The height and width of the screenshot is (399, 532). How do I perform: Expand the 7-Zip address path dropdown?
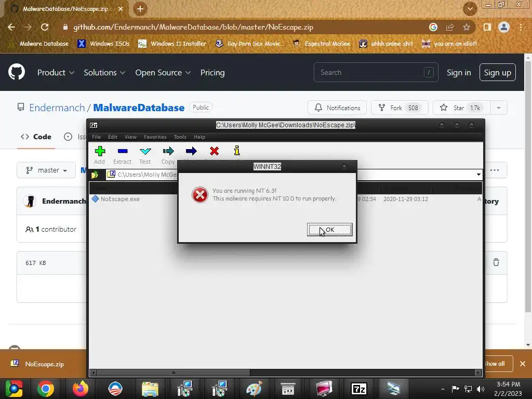(x=478, y=175)
